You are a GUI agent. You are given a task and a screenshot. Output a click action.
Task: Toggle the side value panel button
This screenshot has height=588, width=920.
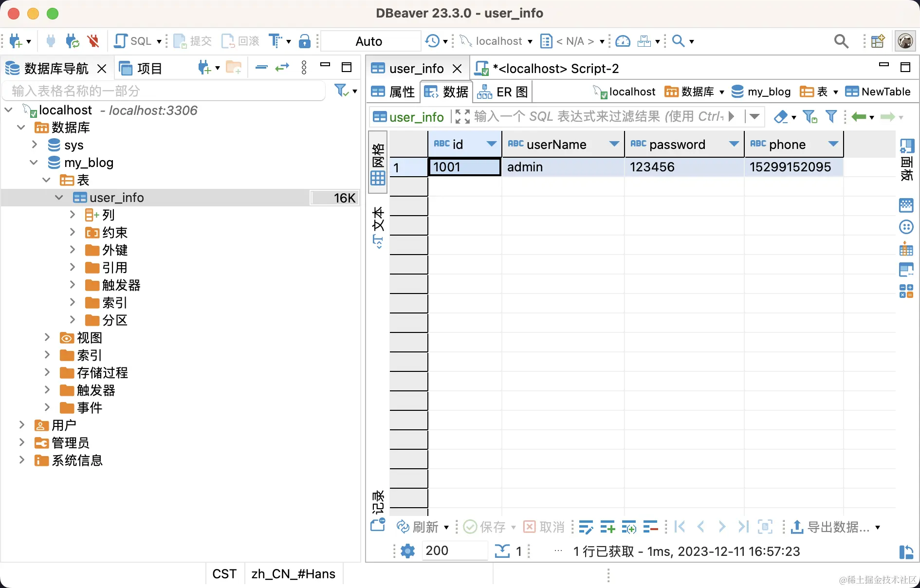click(x=906, y=160)
